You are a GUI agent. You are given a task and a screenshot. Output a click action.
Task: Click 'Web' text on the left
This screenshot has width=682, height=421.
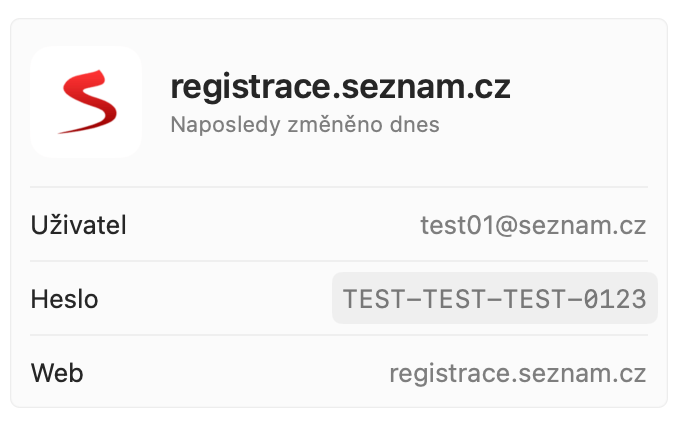point(57,374)
